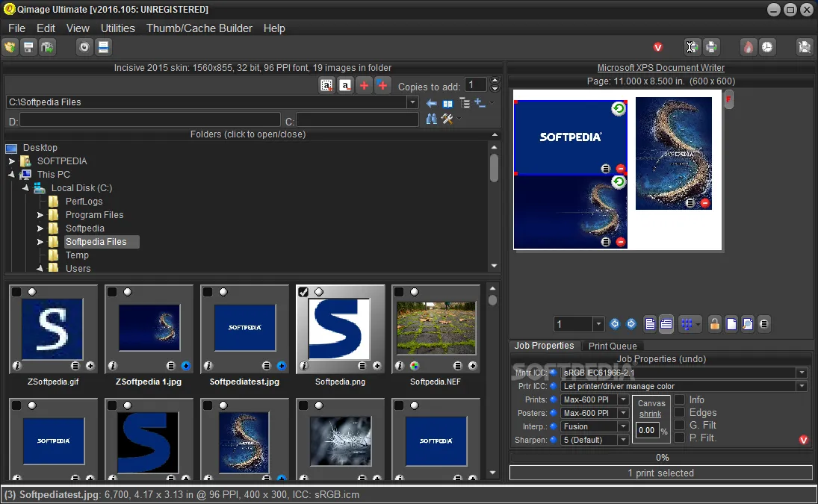Click the blue back arrow beside path
This screenshot has width=818, height=504.
tap(432, 103)
